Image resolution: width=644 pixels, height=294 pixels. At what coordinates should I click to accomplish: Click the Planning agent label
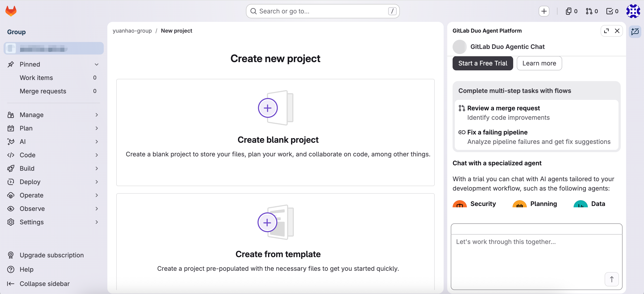[544, 204]
